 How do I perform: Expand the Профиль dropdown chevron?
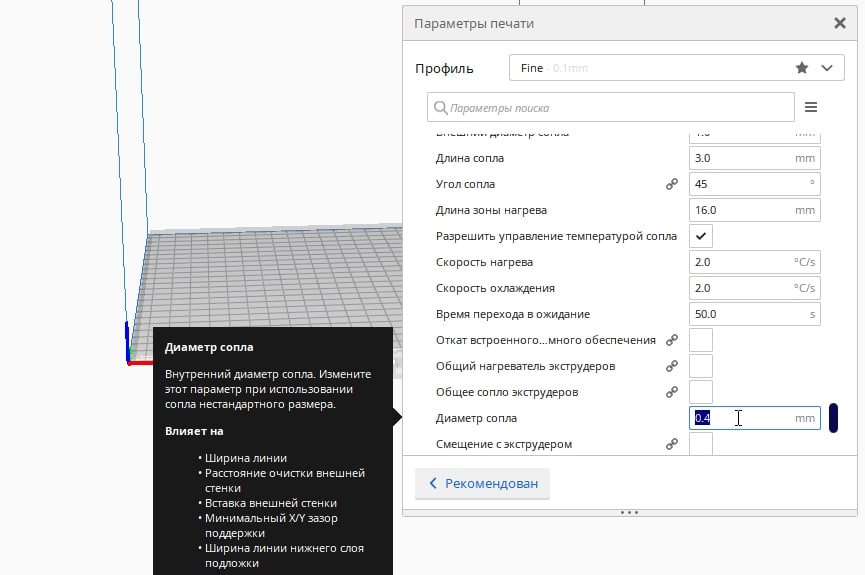[826, 68]
